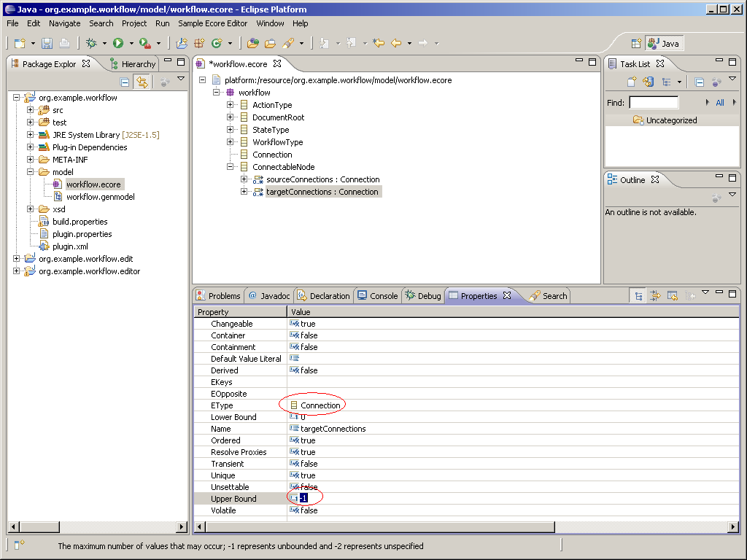This screenshot has height=560, width=747.
Task: Open the Sample Ecore Editor menu
Action: [x=212, y=23]
